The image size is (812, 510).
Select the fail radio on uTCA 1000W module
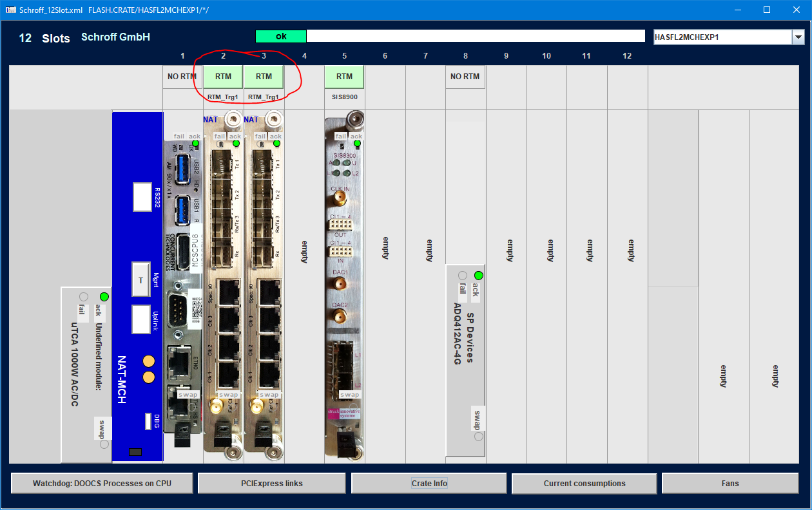83,297
